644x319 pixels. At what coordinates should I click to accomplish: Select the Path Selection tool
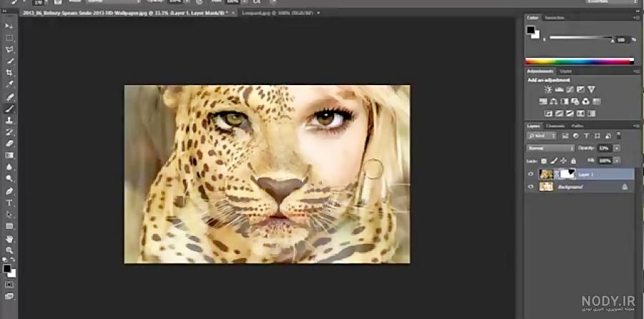point(9,215)
